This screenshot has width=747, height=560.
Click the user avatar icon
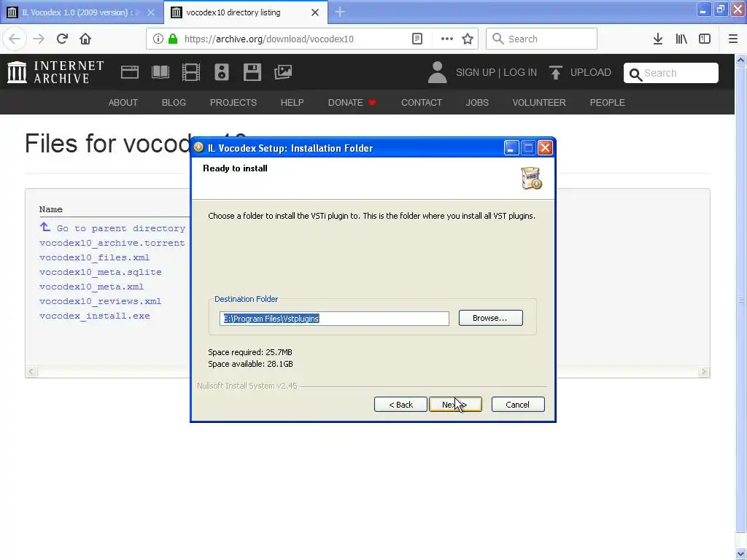[438, 72]
